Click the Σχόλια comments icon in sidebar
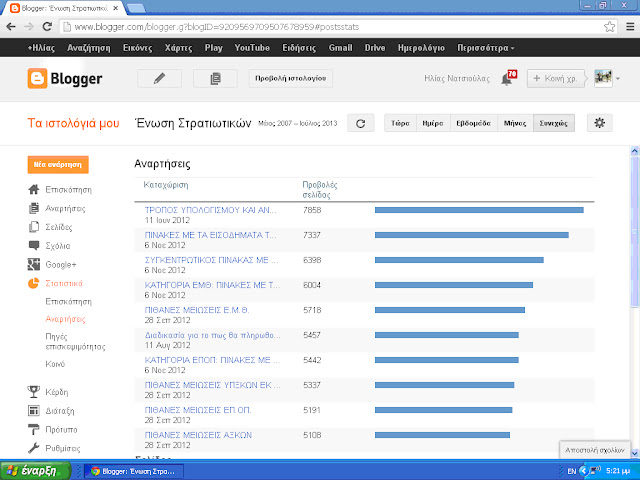This screenshot has height=480, width=640. tap(33, 245)
